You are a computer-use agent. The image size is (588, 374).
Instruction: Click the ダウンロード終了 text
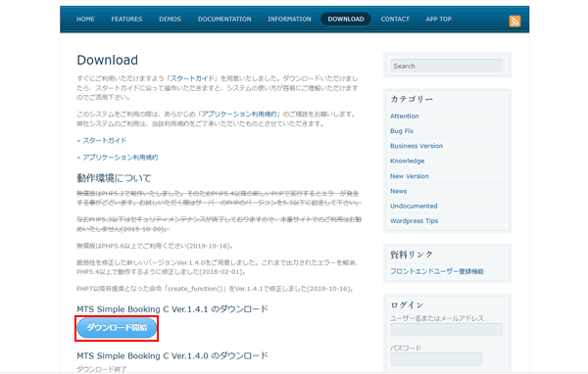pyautogui.click(x=102, y=369)
